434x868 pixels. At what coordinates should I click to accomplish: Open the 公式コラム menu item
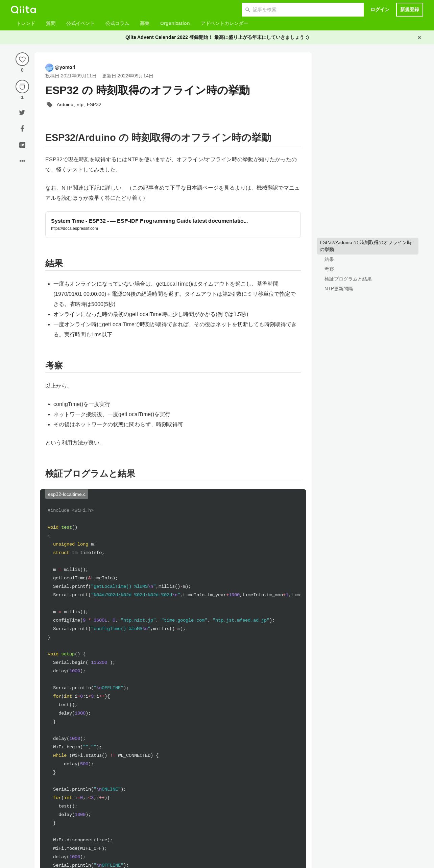tap(117, 23)
